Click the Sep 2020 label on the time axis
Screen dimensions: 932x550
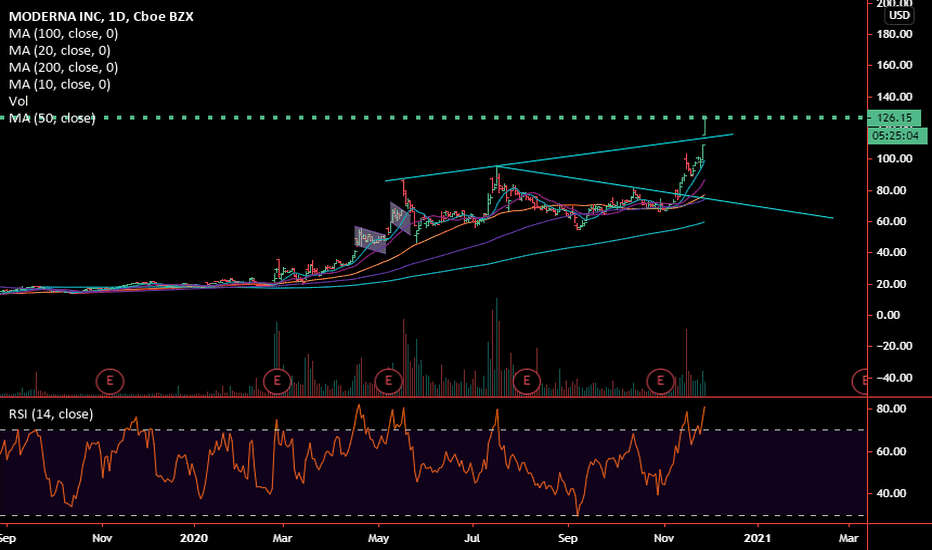(568, 538)
